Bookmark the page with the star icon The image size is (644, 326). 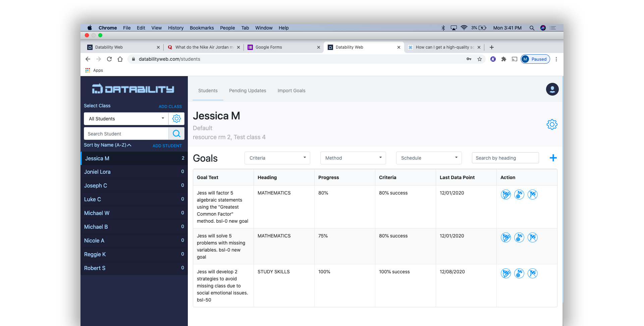tap(480, 59)
